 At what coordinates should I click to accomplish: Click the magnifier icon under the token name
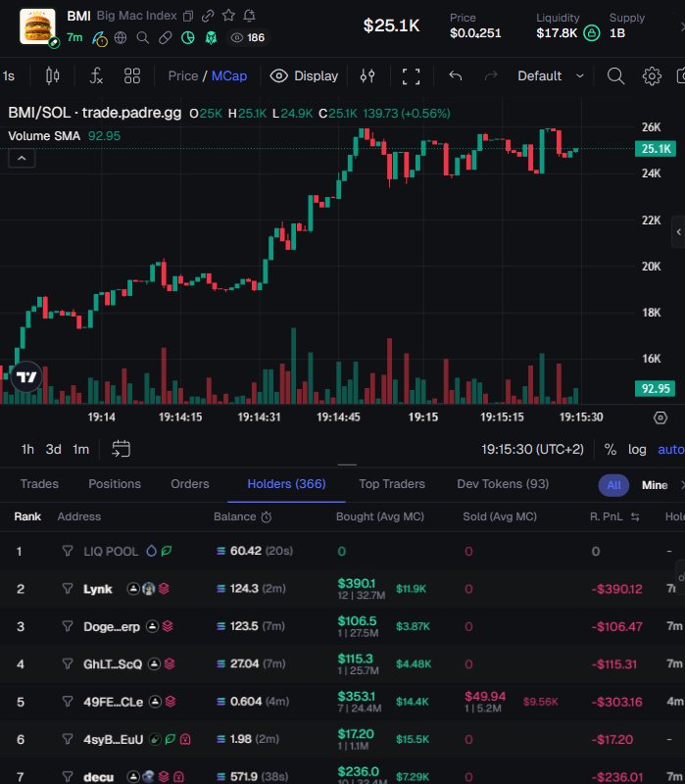pos(142,37)
